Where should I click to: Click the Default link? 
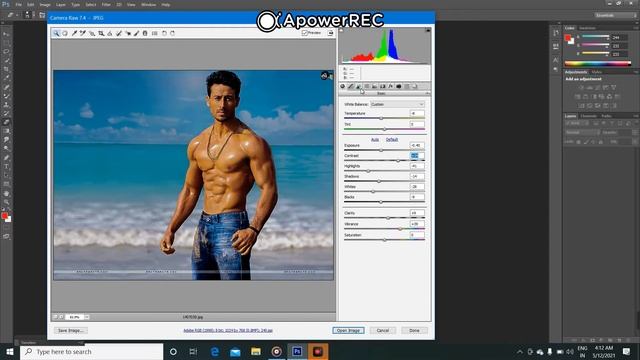[x=392, y=140]
